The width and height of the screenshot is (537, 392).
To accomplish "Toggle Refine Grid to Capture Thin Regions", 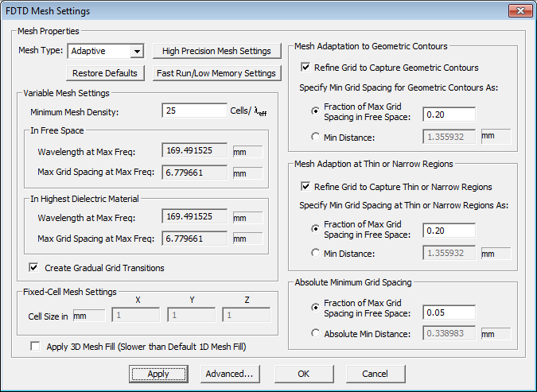I will pyautogui.click(x=306, y=187).
